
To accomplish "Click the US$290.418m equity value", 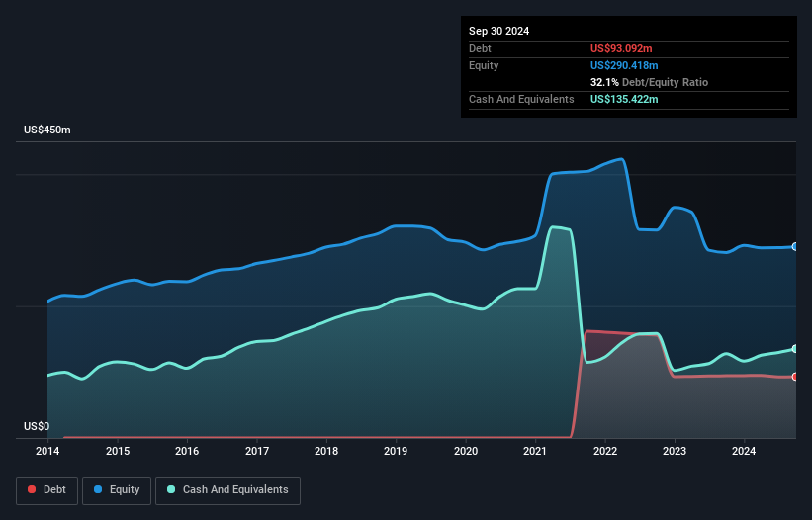I will [x=624, y=65].
